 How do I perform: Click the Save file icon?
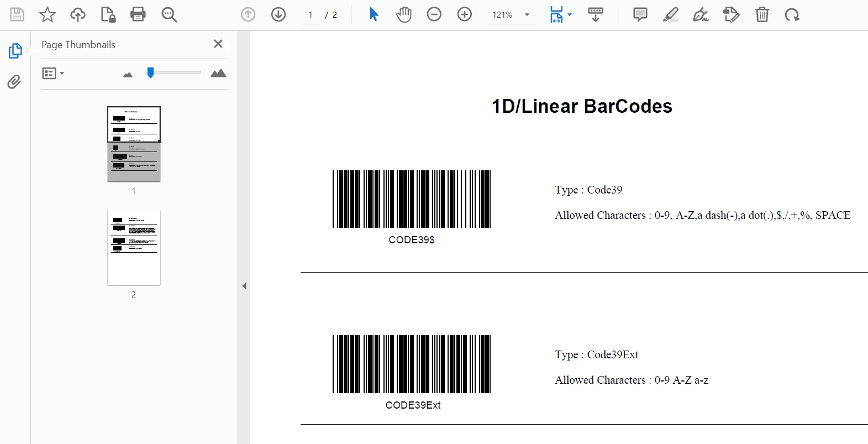tap(17, 15)
